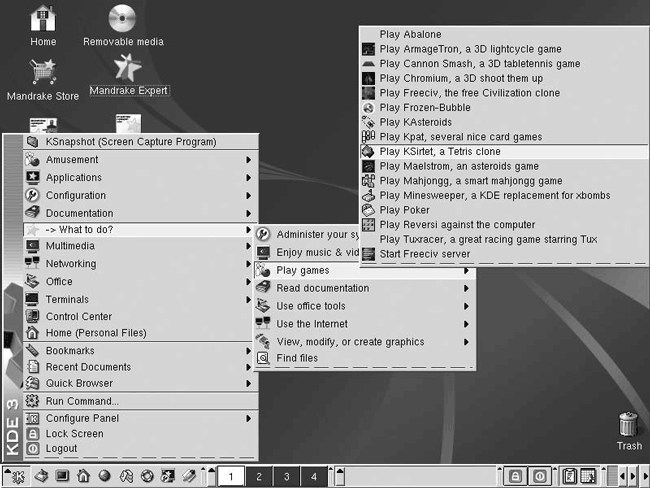Open the calendar organizer tray icon
This screenshot has height=488, width=650.
[x=588, y=476]
